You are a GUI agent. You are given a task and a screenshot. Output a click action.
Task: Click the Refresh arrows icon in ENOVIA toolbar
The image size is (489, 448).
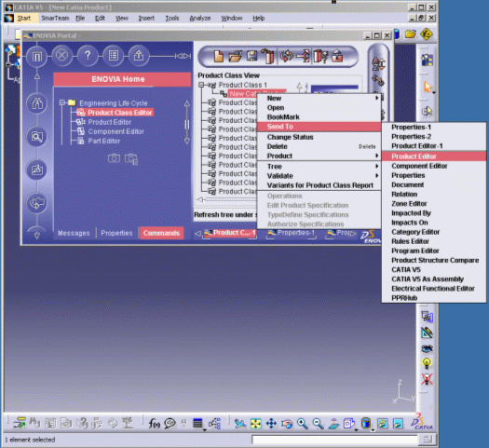coord(286,57)
